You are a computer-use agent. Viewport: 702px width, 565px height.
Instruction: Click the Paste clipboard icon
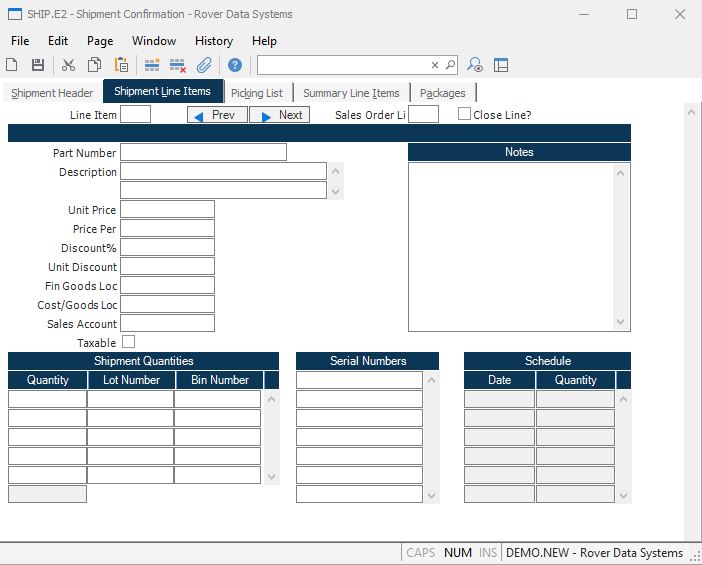click(x=120, y=65)
